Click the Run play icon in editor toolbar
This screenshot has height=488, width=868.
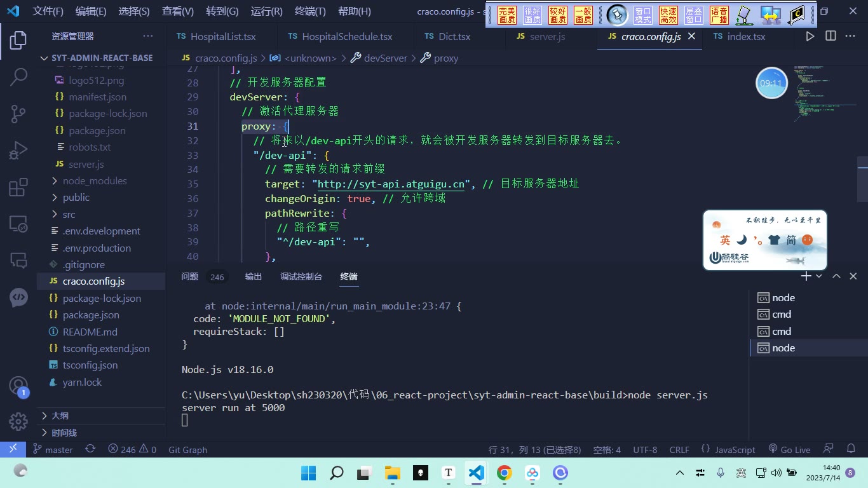(810, 36)
